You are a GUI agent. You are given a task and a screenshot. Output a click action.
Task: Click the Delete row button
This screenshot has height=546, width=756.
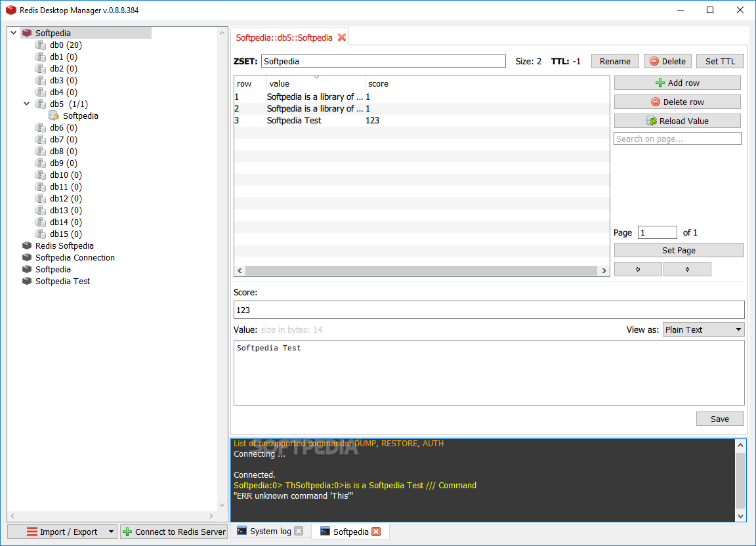point(677,102)
